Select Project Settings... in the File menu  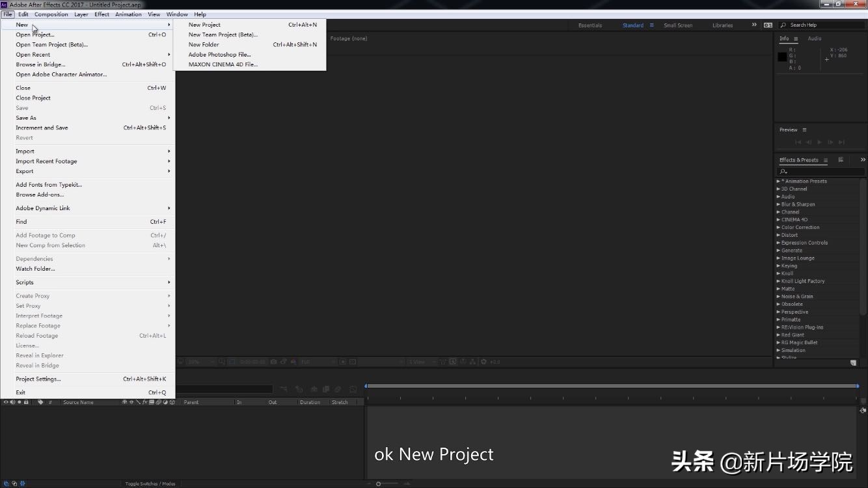click(38, 379)
